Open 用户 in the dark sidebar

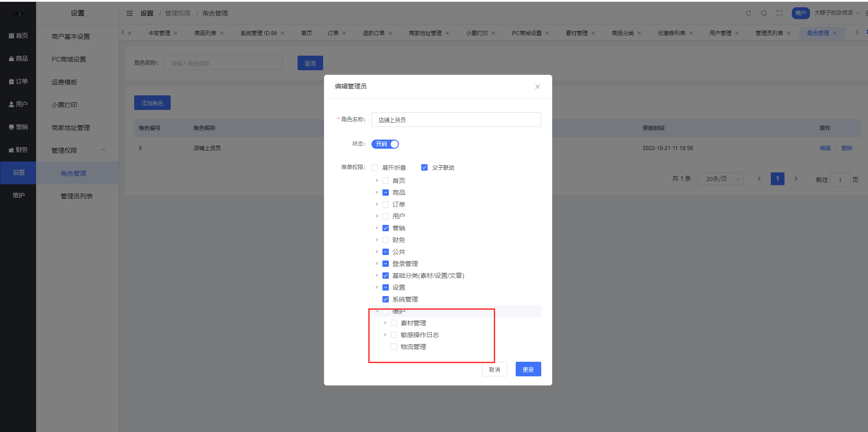click(18, 104)
